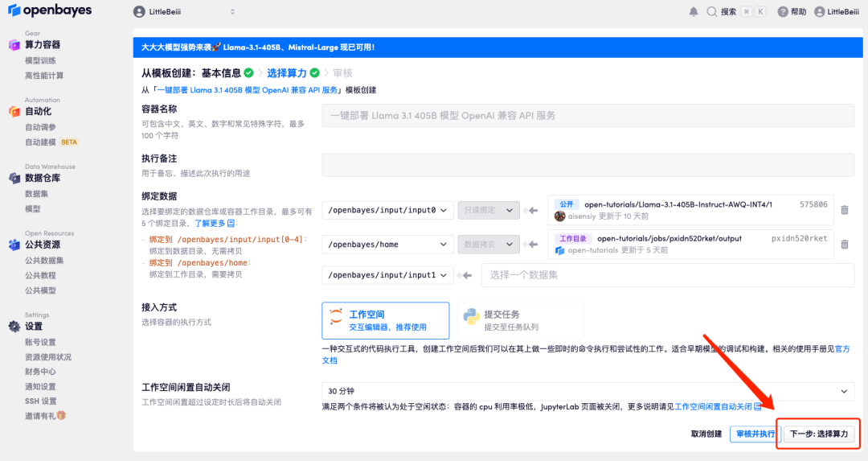Click the 工作目录 tag on output binding
This screenshot has height=461, width=868.
click(x=573, y=239)
